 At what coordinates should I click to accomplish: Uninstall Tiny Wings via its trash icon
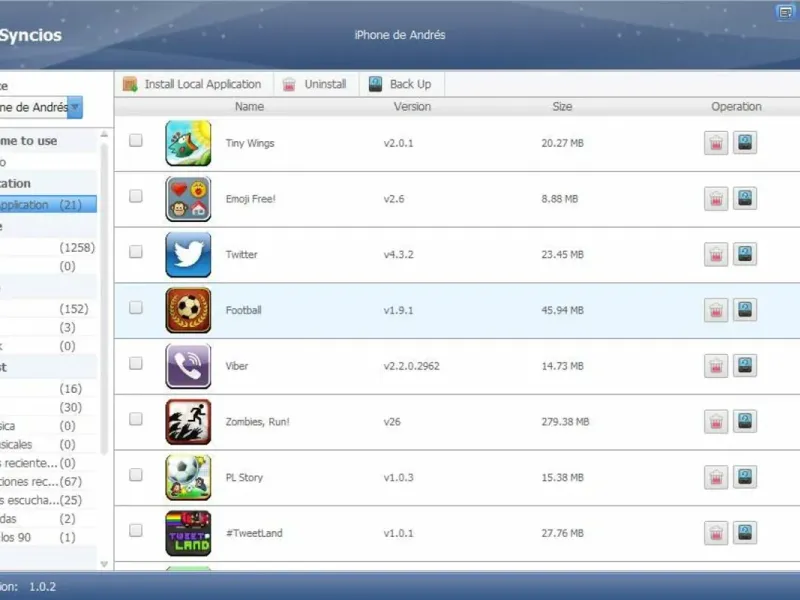pos(716,143)
